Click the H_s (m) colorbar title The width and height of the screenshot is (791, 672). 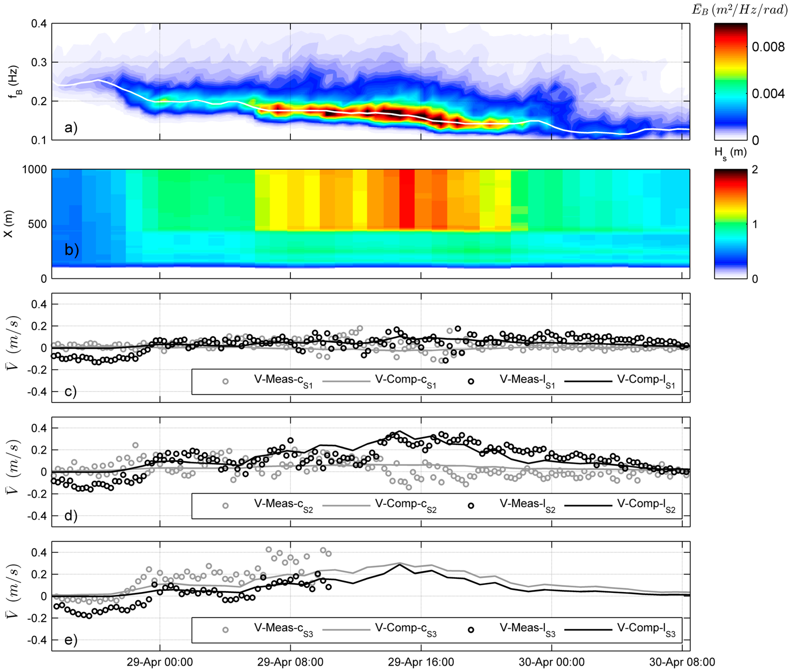click(x=730, y=153)
